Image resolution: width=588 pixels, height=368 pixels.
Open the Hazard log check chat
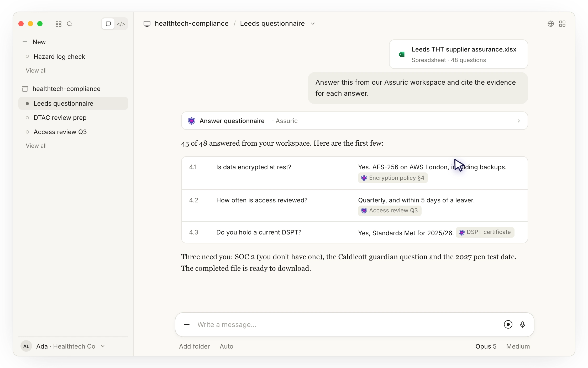point(59,57)
